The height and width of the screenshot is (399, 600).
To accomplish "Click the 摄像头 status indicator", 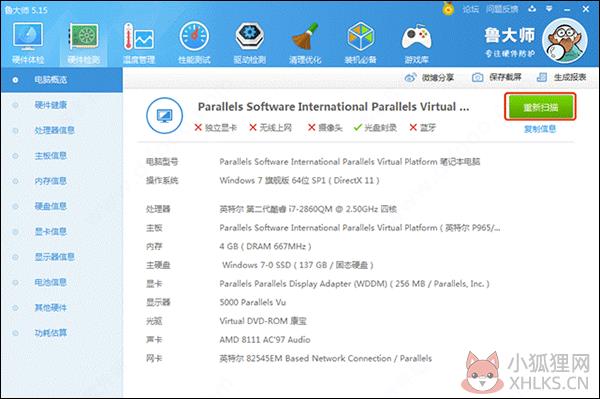I will 325,127.
